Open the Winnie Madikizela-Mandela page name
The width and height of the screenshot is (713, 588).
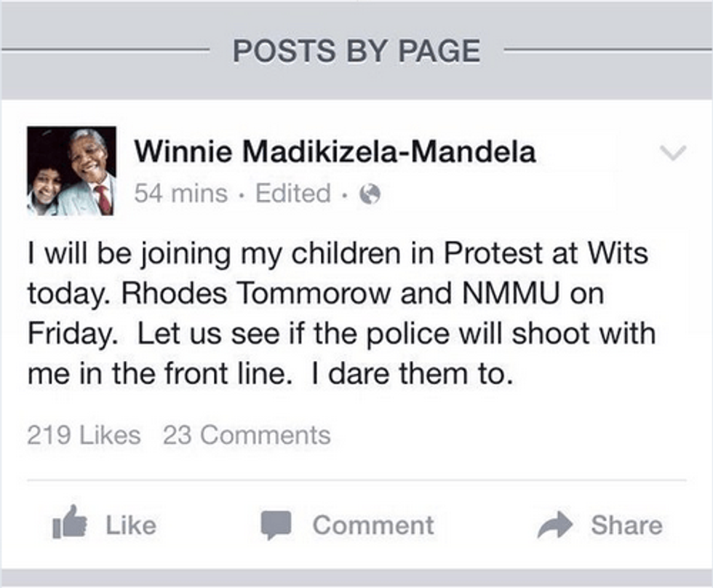(x=335, y=151)
